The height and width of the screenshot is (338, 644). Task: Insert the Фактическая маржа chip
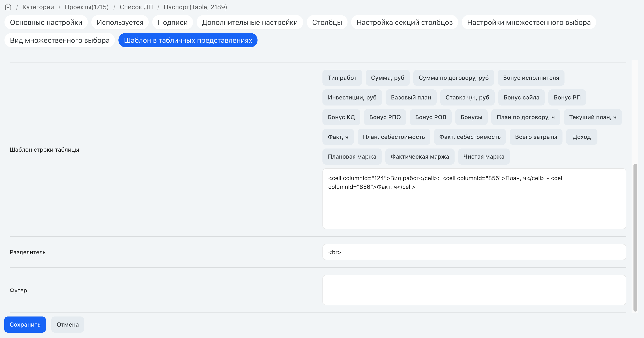[420, 157]
